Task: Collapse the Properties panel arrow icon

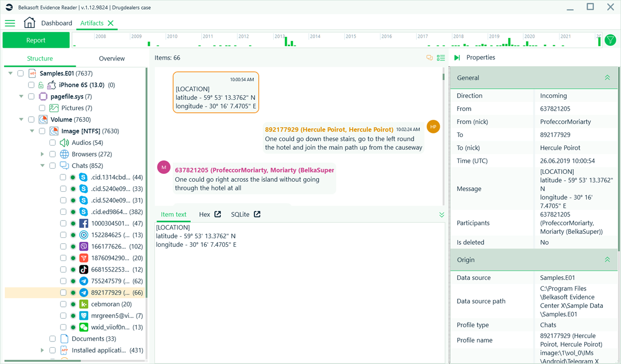Action: point(457,57)
